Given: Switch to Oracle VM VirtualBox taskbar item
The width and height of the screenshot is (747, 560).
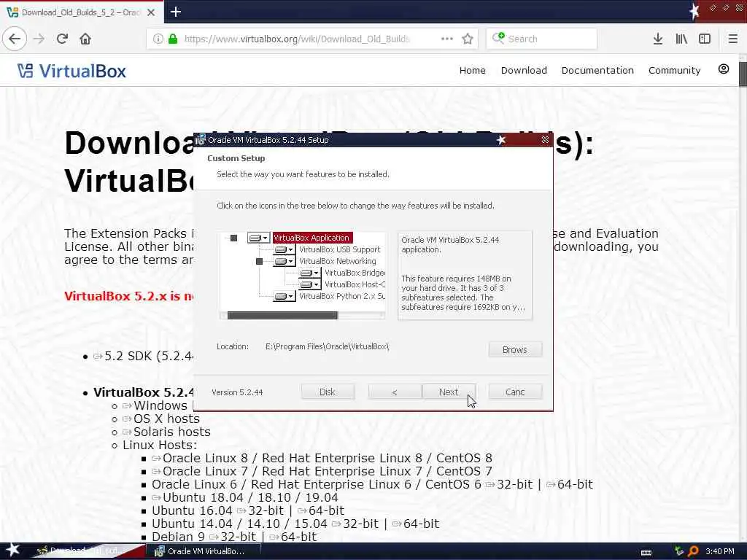Looking at the screenshot, I should click(204, 551).
